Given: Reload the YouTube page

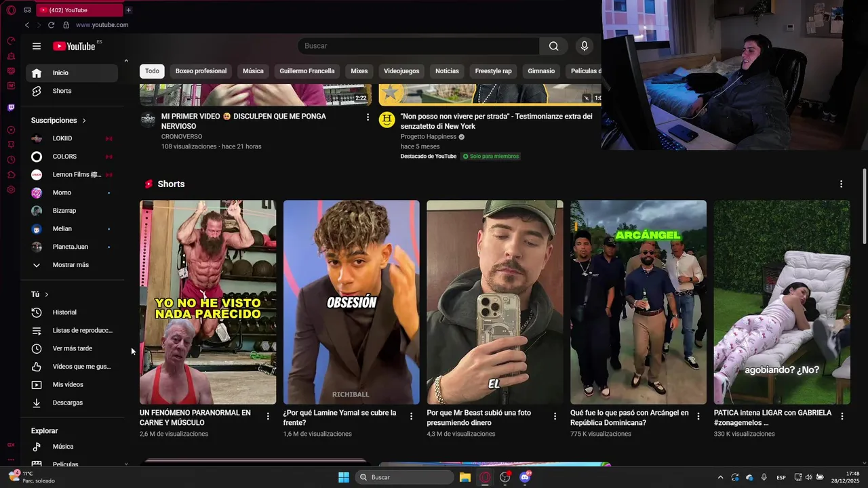Looking at the screenshot, I should [x=51, y=25].
